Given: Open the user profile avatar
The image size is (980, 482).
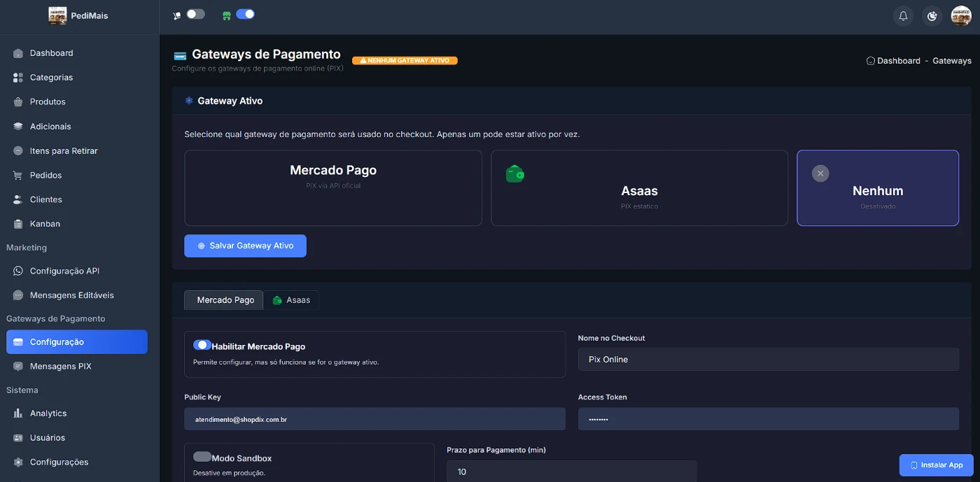Looking at the screenshot, I should [960, 16].
